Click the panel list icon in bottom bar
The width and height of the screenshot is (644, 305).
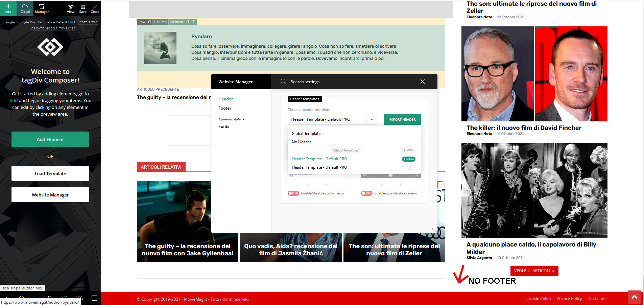[x=94, y=298]
